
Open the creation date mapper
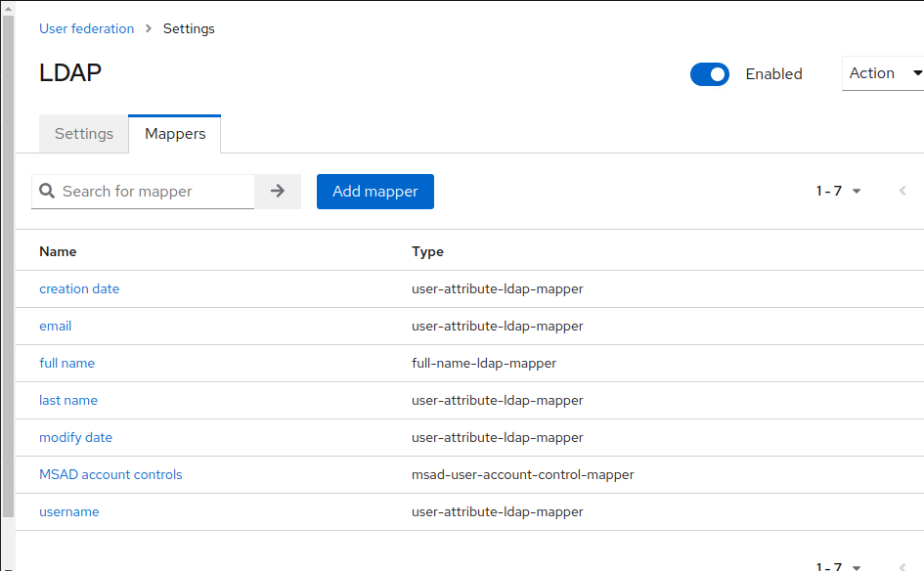(x=79, y=288)
